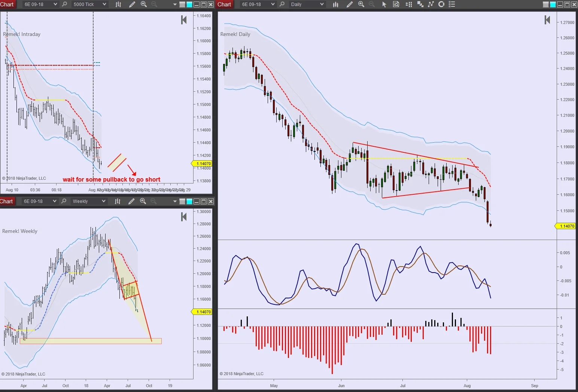Screen dimensions: 578x392
Task: Open Indicators icon in Daily chart
Action: coord(431,4)
